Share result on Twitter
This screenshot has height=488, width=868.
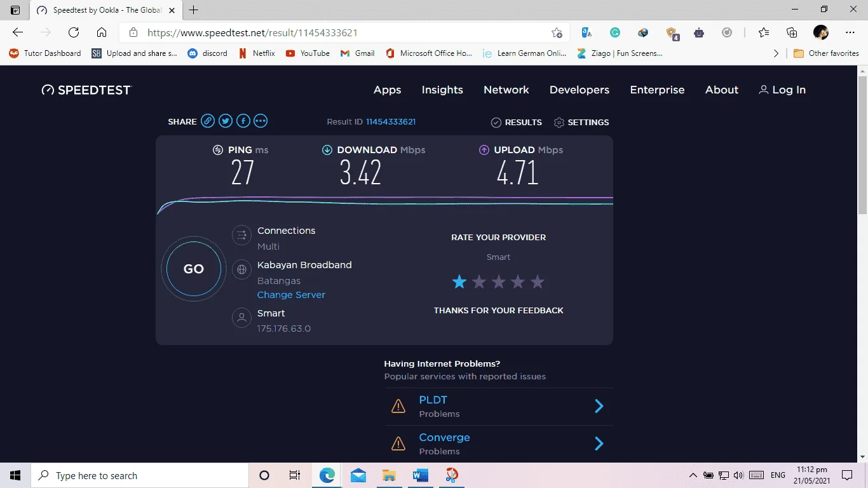tap(225, 121)
